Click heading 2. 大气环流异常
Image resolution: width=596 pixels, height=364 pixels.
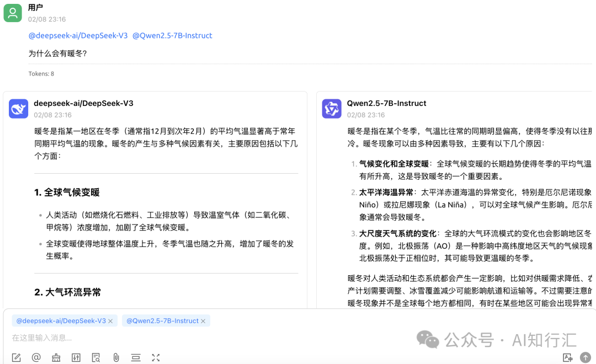point(68,292)
